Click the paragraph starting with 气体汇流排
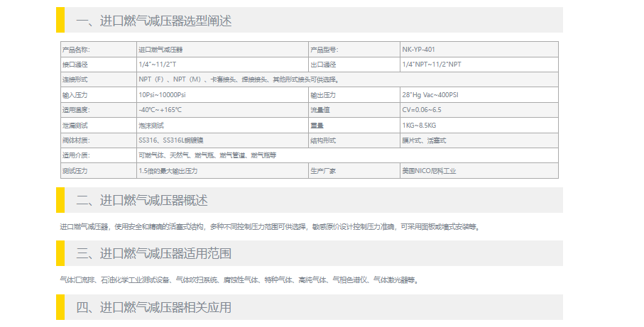The height and width of the screenshot is (327, 644). click(239, 280)
